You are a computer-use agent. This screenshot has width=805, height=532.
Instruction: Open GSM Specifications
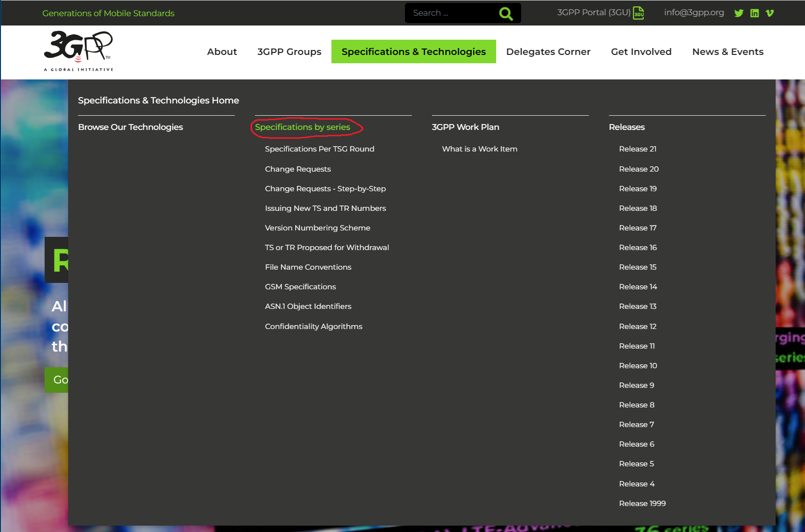point(301,287)
